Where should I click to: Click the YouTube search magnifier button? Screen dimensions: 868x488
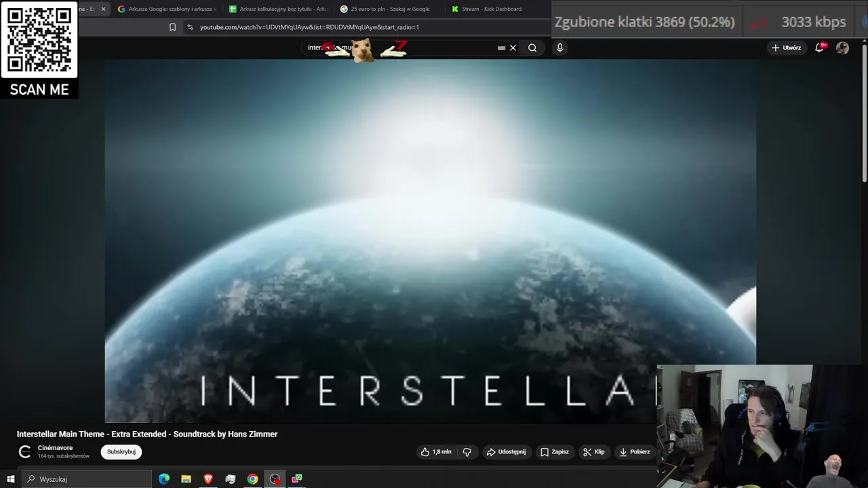[x=532, y=47]
